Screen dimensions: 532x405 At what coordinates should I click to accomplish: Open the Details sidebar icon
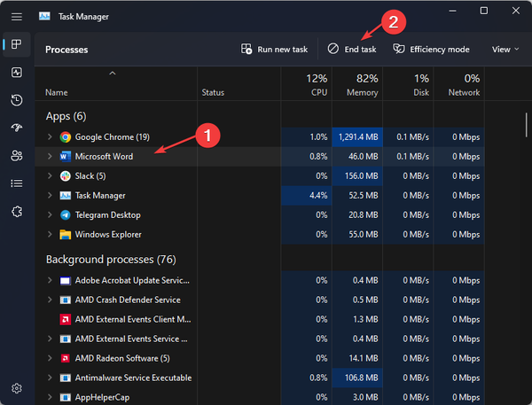click(17, 183)
